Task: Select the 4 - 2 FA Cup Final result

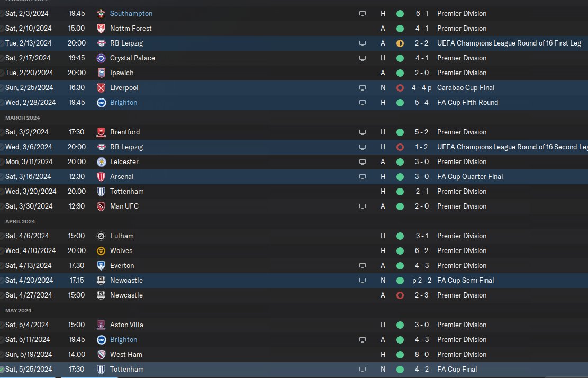Action: click(x=421, y=370)
